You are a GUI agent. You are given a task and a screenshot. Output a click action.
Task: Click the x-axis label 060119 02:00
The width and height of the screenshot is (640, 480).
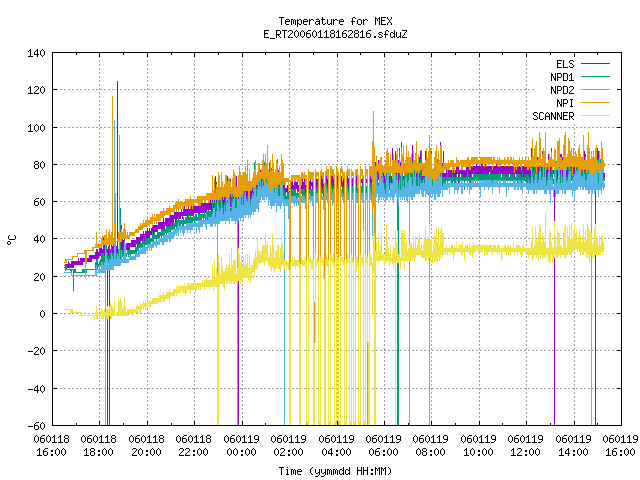289,446
